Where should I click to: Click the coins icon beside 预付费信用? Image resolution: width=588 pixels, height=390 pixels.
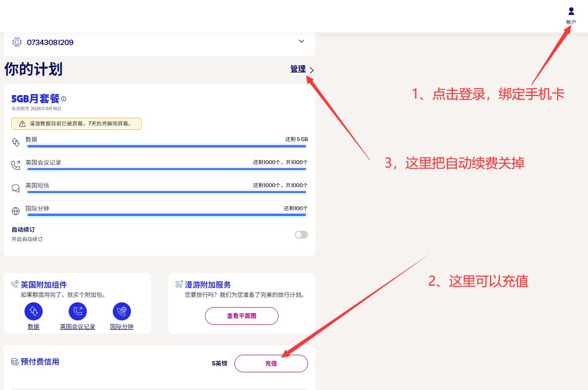point(15,362)
